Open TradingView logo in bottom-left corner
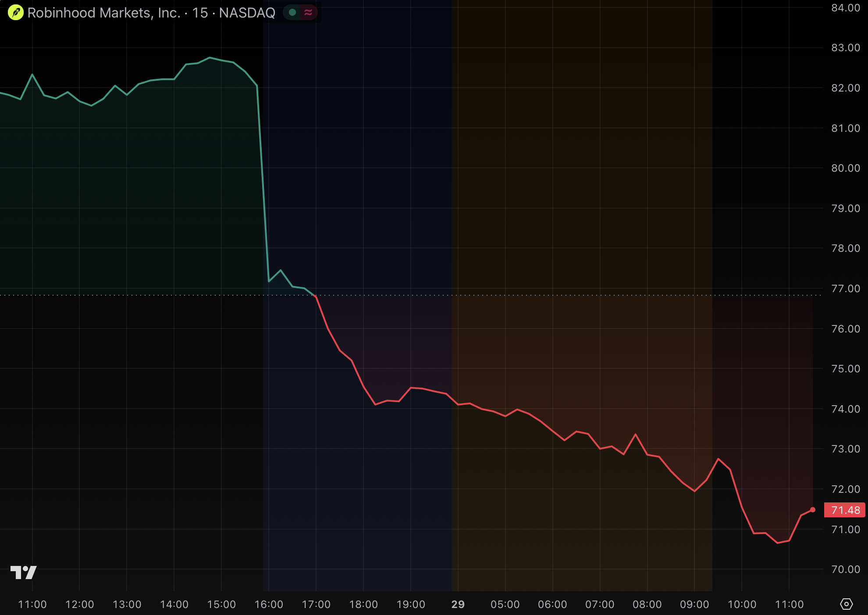This screenshot has width=868, height=615. (23, 572)
